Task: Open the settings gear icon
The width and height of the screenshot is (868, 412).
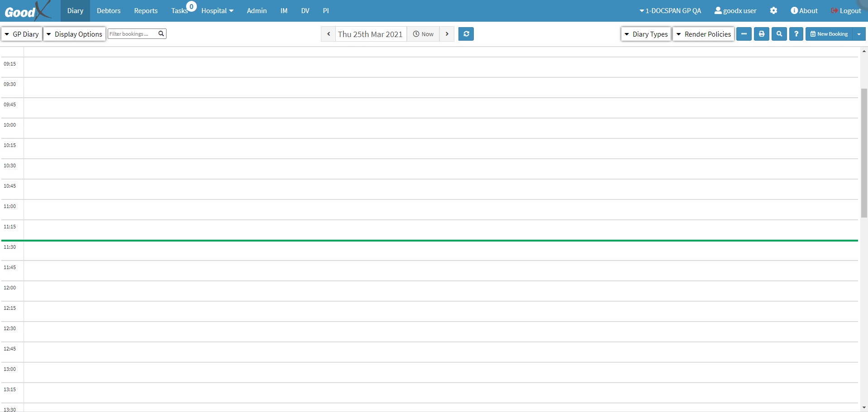Action: [773, 10]
